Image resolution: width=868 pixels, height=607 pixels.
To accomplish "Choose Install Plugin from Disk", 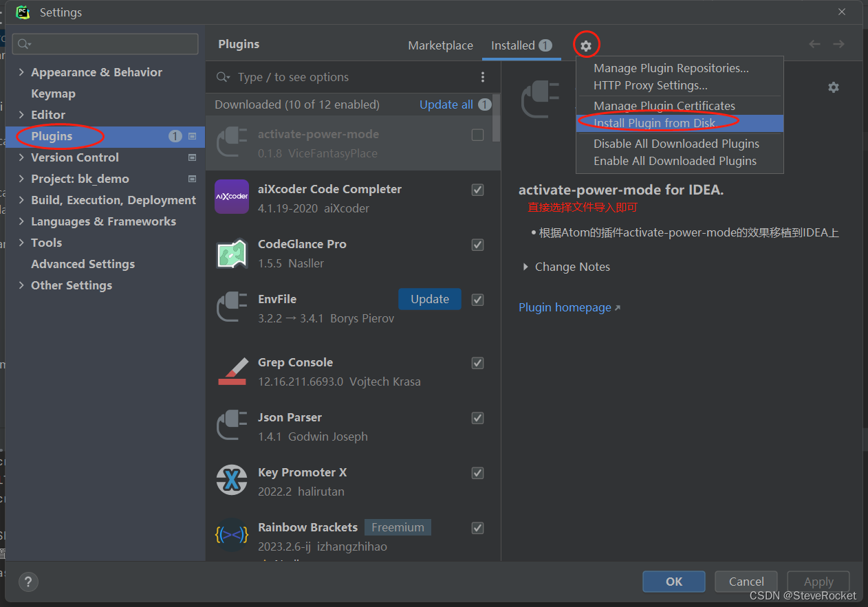I will (680, 123).
